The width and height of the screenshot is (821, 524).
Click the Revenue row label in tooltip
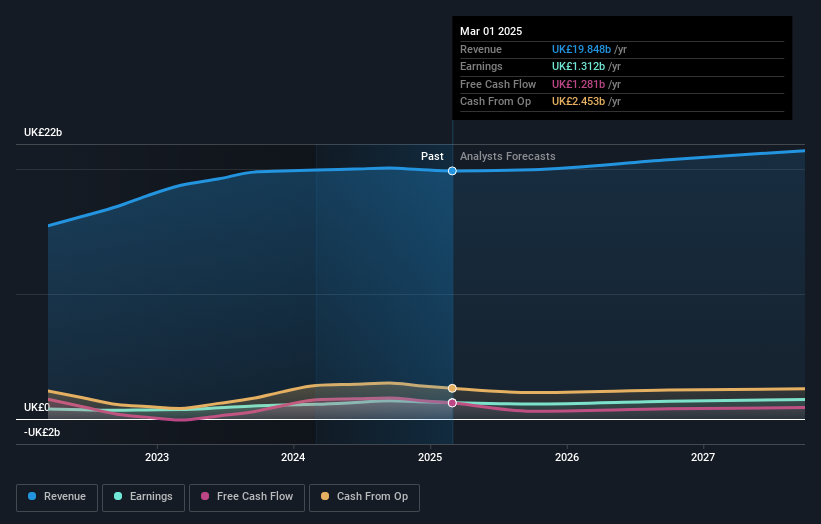coord(481,49)
